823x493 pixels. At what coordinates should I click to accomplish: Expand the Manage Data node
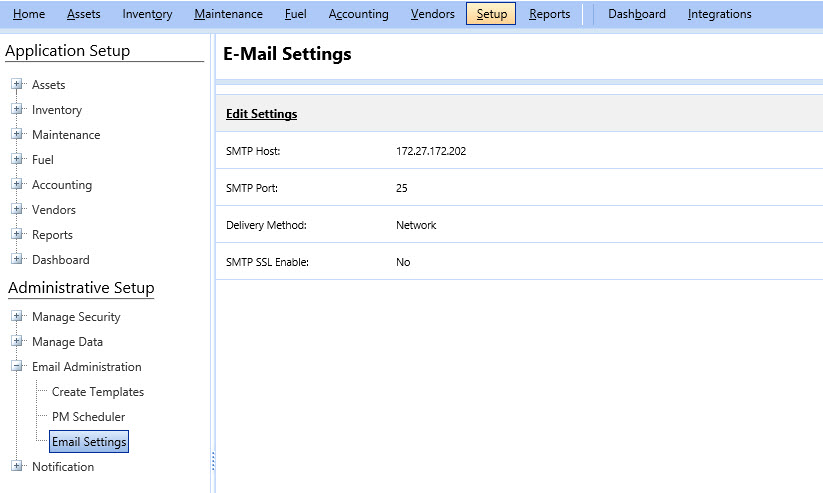17,342
